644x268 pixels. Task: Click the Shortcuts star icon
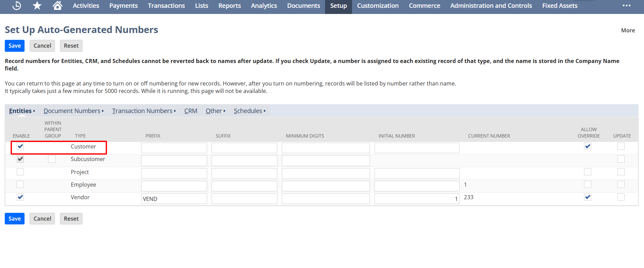tap(37, 6)
